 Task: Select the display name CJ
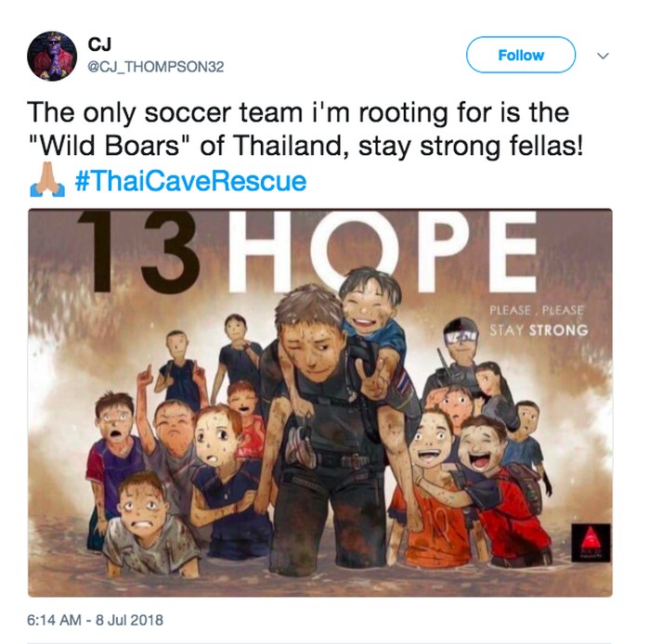[99, 44]
